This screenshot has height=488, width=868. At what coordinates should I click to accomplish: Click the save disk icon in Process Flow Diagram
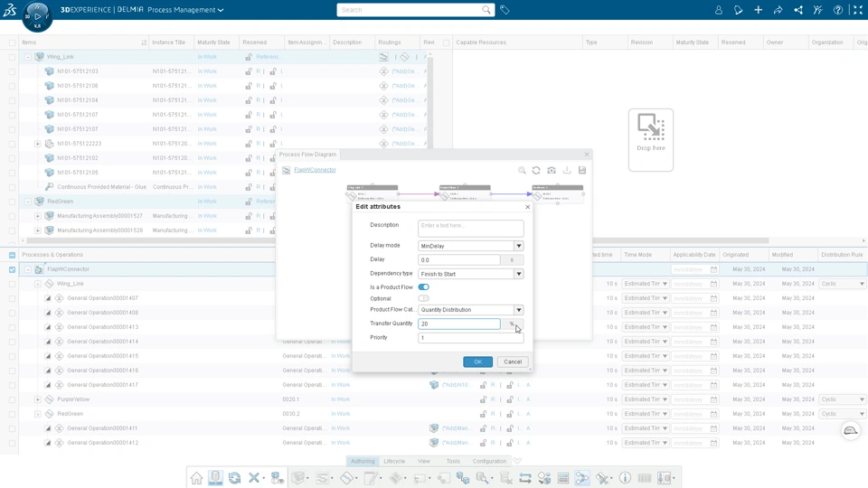click(x=582, y=171)
